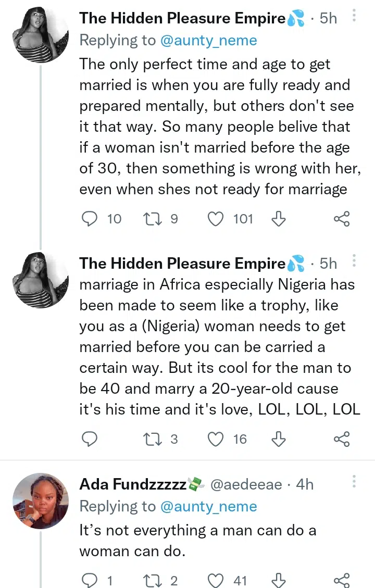This screenshot has height=588, width=375.
Task: Download the tweet about marriage as a trophy
Action: pyautogui.click(x=279, y=440)
